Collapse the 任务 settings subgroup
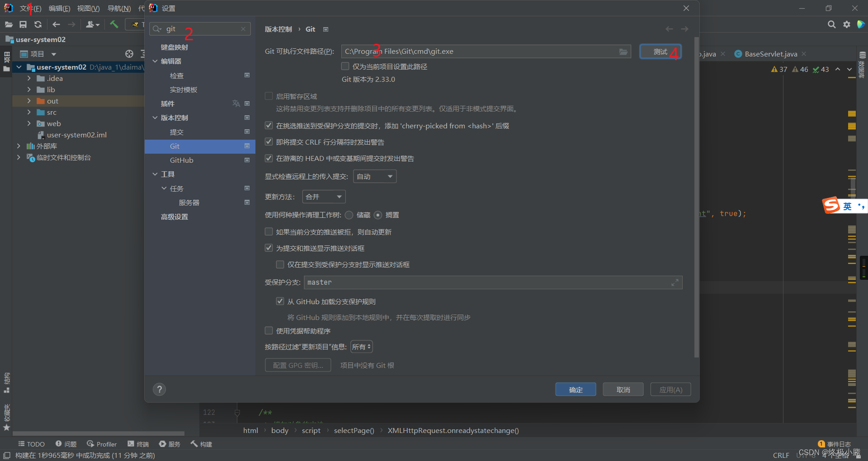The width and height of the screenshot is (868, 461). (164, 188)
